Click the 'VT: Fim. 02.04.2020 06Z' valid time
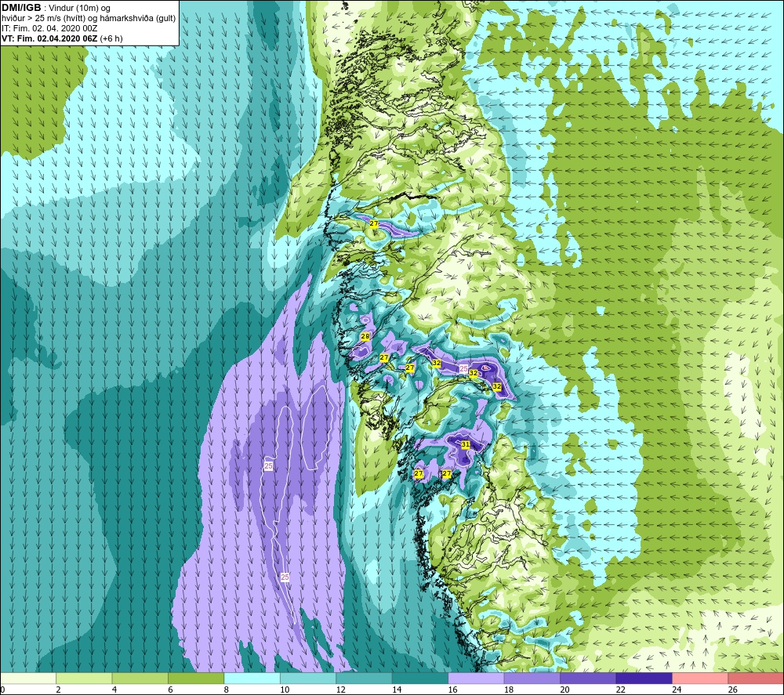 [x=49, y=38]
